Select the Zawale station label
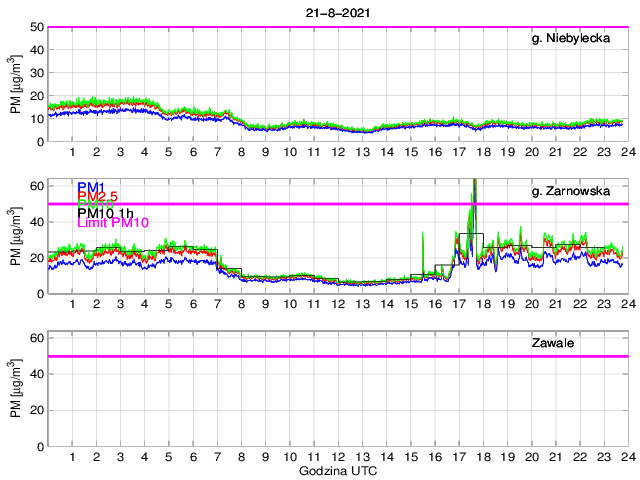 [553, 343]
